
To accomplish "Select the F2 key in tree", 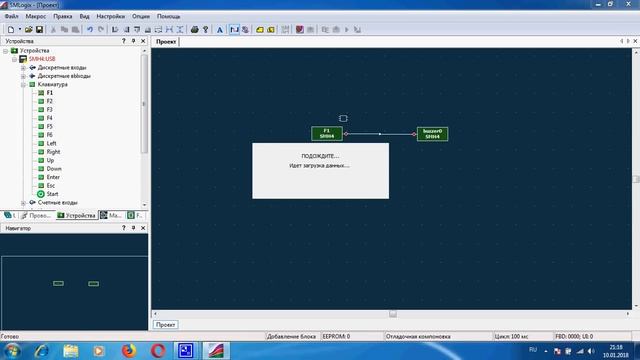I will (x=49, y=101).
